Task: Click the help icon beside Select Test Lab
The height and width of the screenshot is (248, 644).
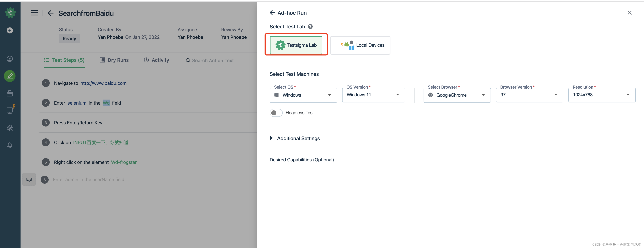Action: (310, 27)
